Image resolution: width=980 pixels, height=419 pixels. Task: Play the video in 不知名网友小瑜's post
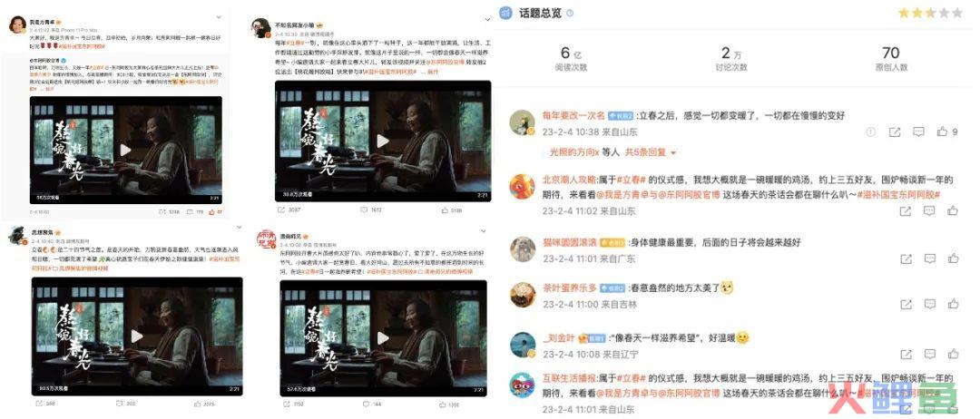click(x=383, y=141)
